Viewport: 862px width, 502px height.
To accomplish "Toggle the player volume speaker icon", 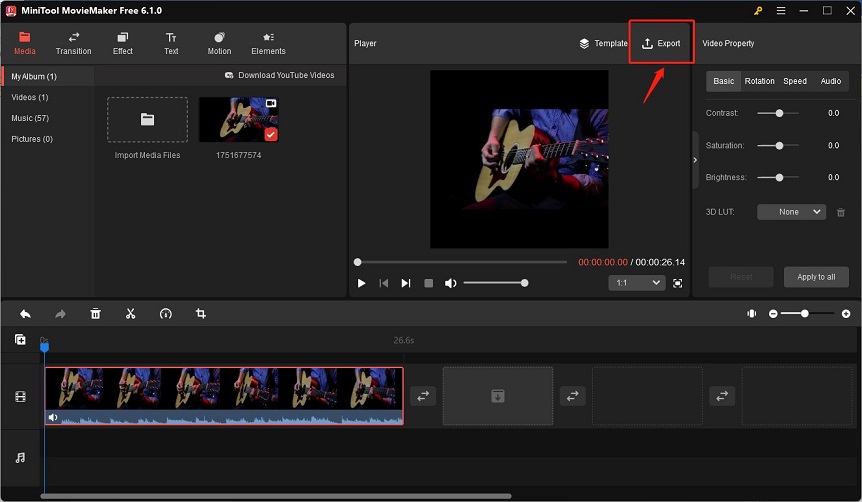I will point(450,283).
